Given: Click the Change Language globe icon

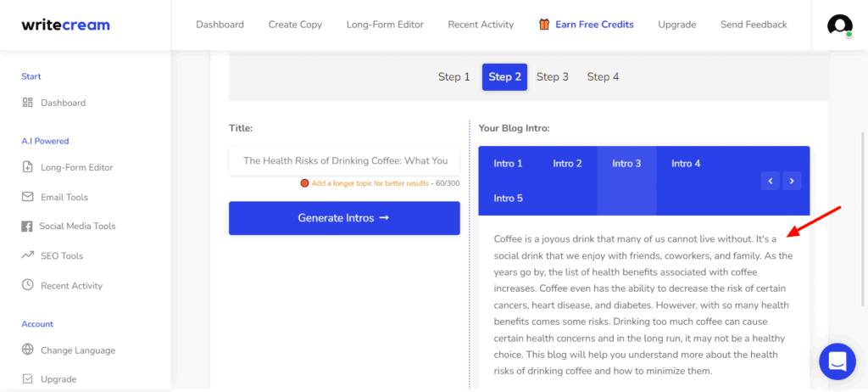Looking at the screenshot, I should click(x=27, y=350).
